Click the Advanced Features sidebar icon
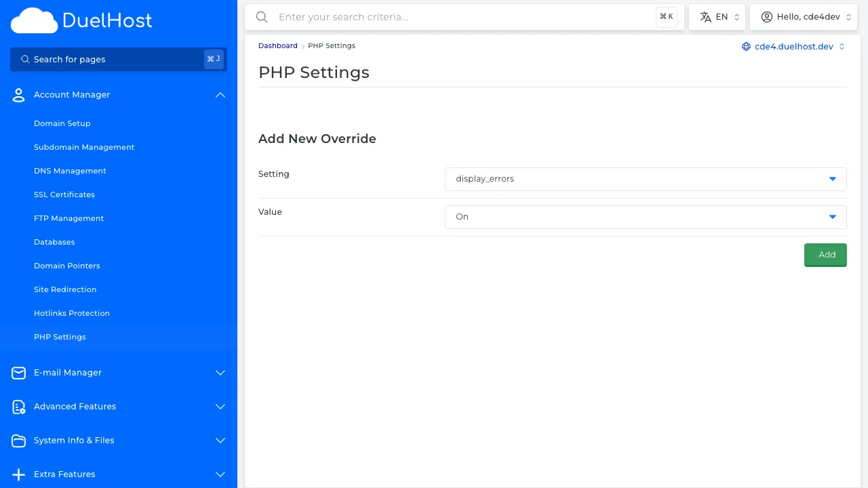Screen dimensions: 868x488 coord(18,407)
